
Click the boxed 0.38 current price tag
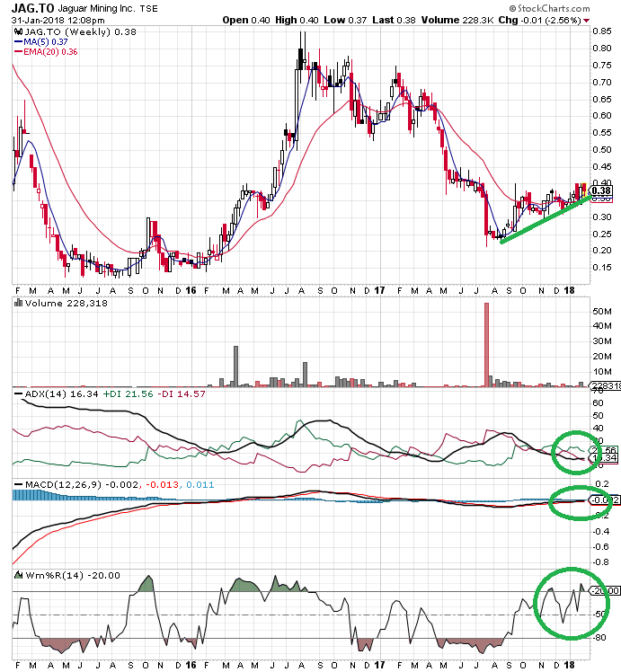pyautogui.click(x=602, y=190)
